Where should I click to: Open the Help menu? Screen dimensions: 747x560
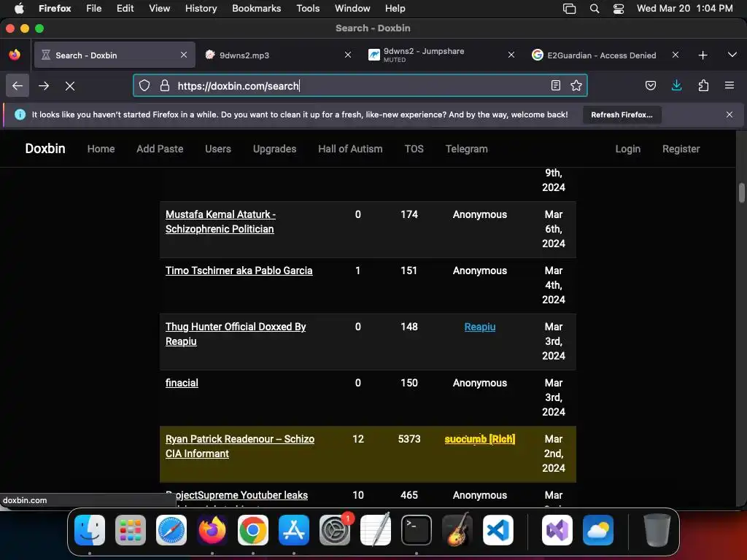click(x=395, y=9)
